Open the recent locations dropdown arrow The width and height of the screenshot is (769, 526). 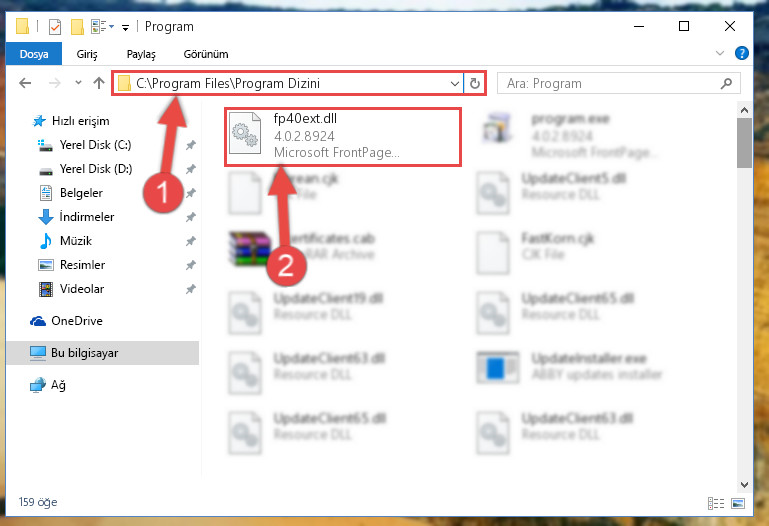(78, 83)
